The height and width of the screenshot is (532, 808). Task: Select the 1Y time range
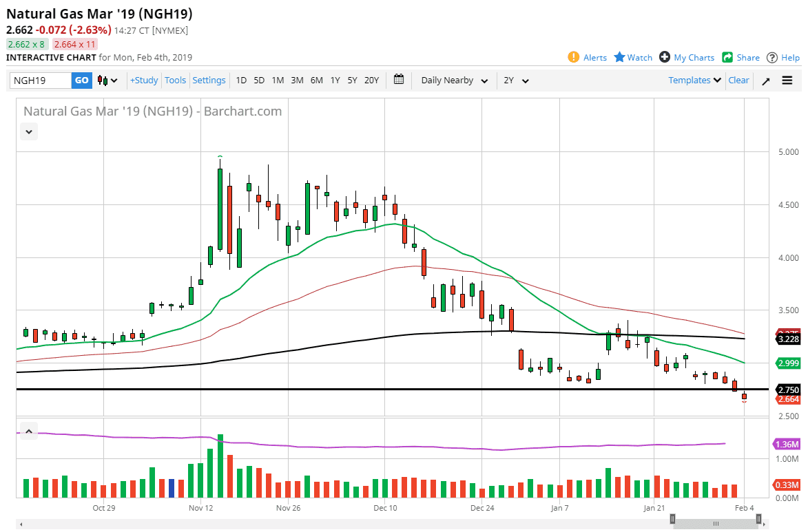pyautogui.click(x=335, y=81)
